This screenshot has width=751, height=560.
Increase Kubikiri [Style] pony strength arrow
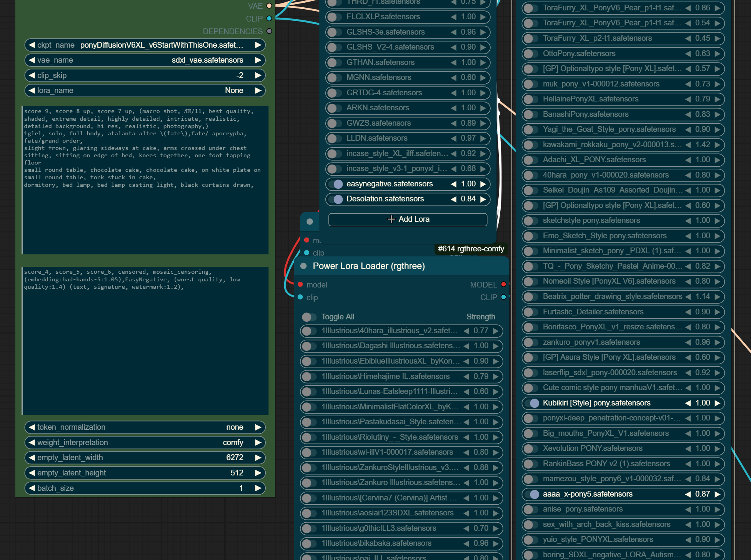tap(717, 403)
